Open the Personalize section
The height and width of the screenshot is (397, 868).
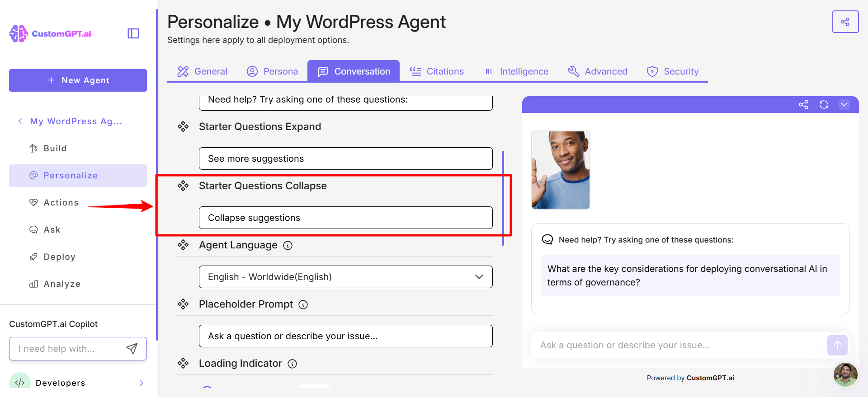(78, 176)
